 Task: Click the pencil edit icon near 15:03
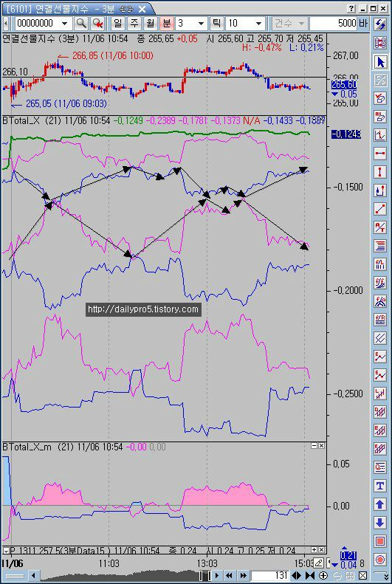318,563
